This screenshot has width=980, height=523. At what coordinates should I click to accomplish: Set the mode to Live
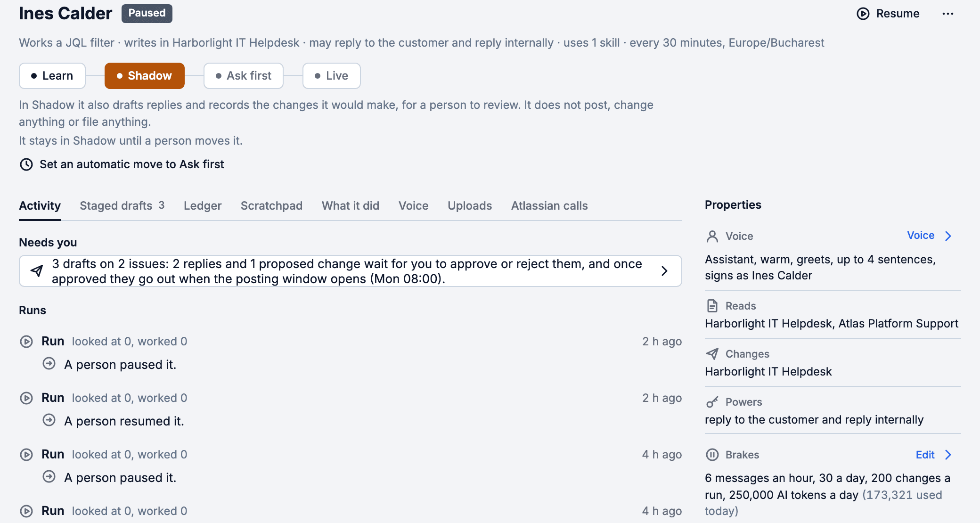(x=332, y=76)
